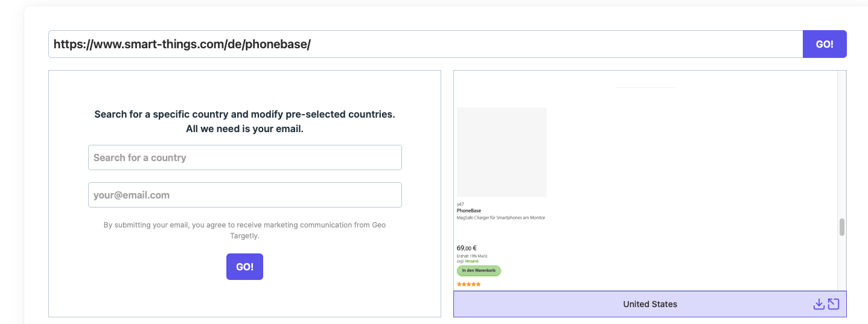Viewport: 868px width, 324px height.
Task: Open United States preview in new window
Action: pos(834,304)
